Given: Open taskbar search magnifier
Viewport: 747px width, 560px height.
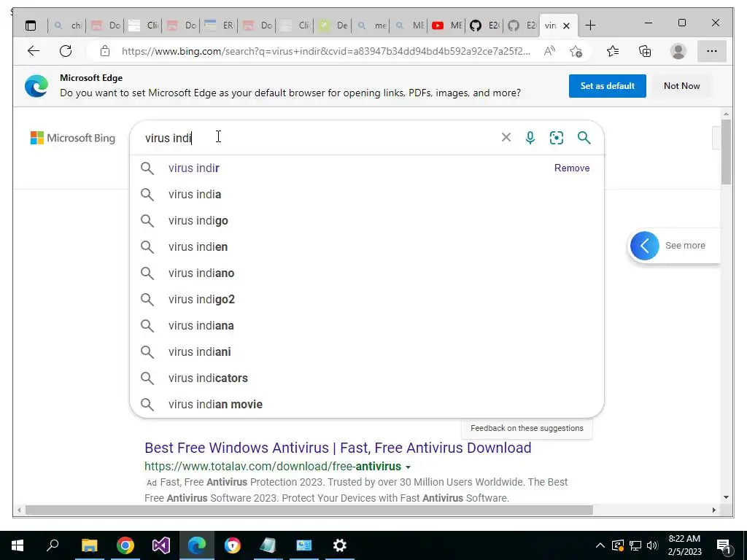Looking at the screenshot, I should [x=53, y=545].
